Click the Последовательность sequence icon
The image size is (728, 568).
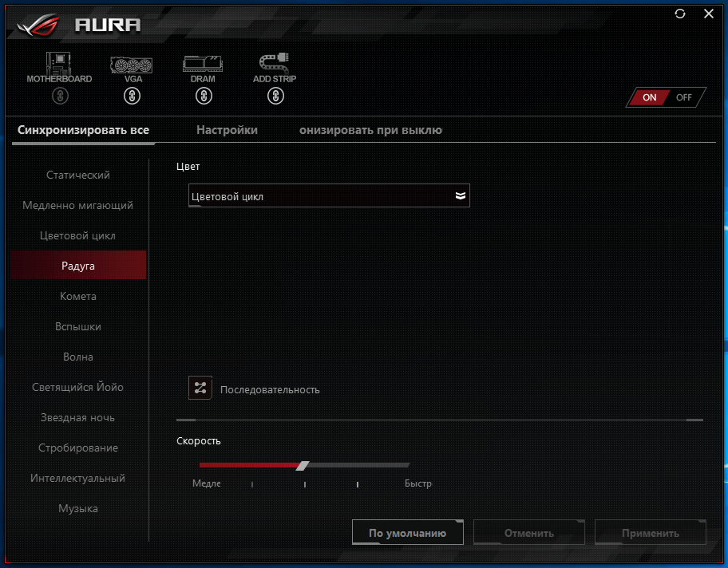click(200, 389)
